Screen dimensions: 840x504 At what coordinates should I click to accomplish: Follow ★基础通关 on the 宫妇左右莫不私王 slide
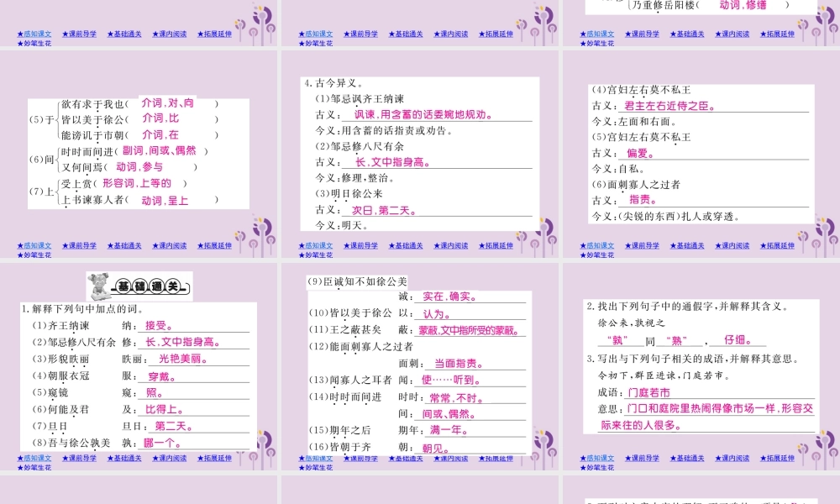point(687,246)
